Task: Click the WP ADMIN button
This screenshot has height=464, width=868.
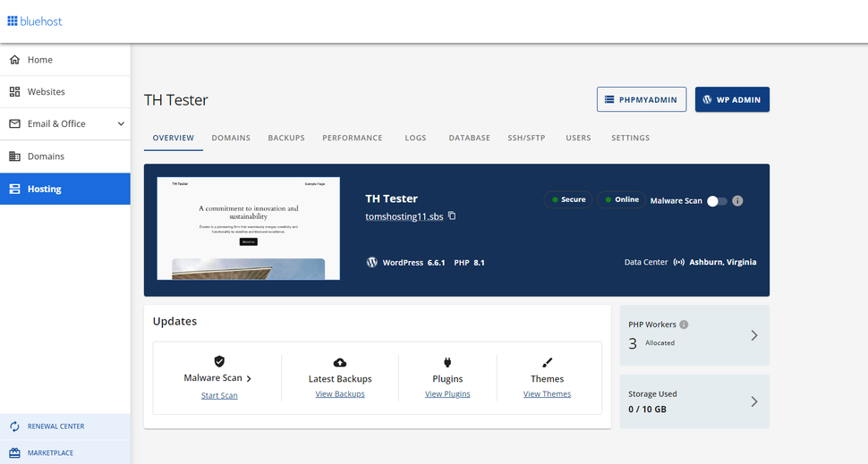Action: point(732,99)
